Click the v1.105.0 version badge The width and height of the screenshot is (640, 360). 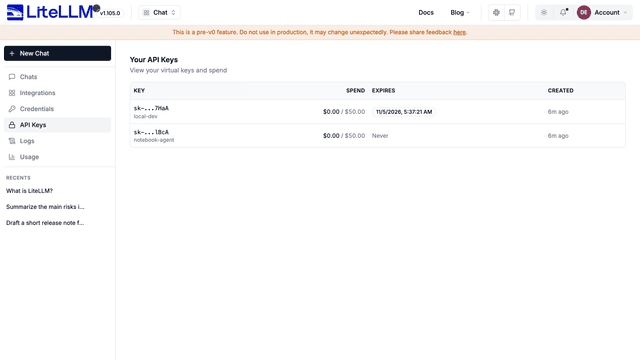(110, 13)
